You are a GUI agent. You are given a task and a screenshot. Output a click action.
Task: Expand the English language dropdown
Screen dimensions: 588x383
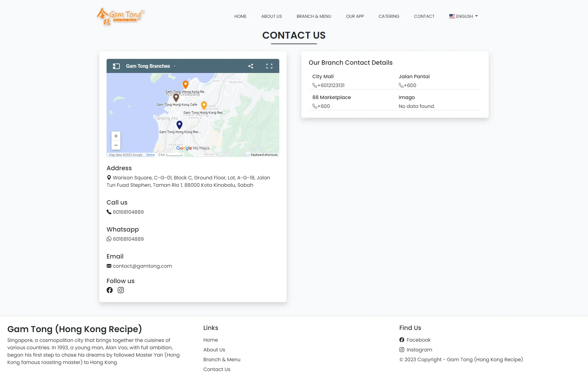click(x=463, y=16)
